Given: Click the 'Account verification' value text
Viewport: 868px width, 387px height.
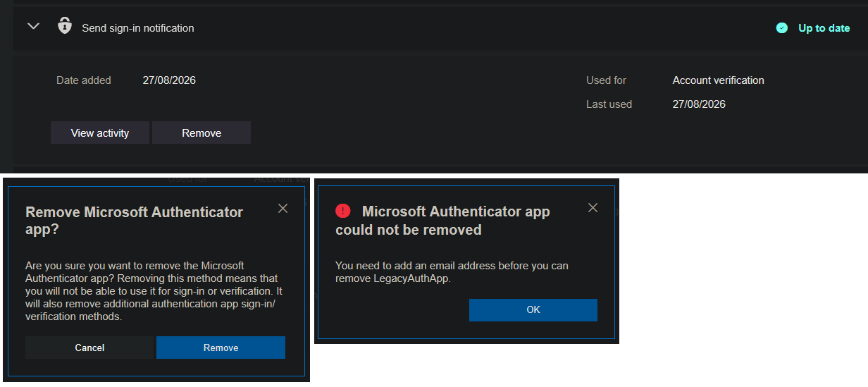Looking at the screenshot, I should tap(718, 80).
